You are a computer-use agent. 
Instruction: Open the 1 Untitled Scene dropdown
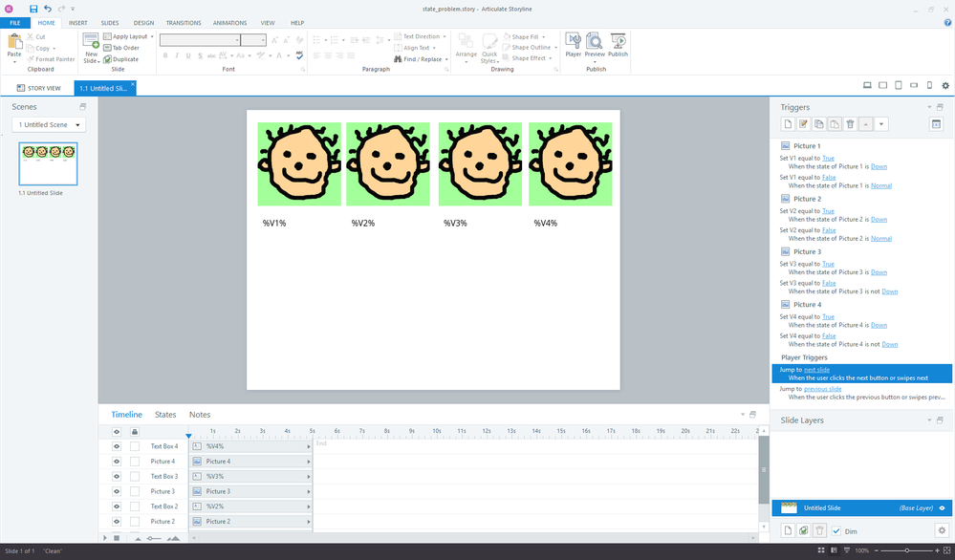49,125
